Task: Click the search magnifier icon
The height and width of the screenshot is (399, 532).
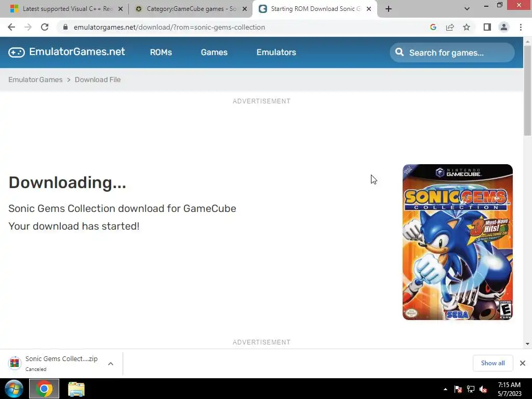Action: pos(400,52)
